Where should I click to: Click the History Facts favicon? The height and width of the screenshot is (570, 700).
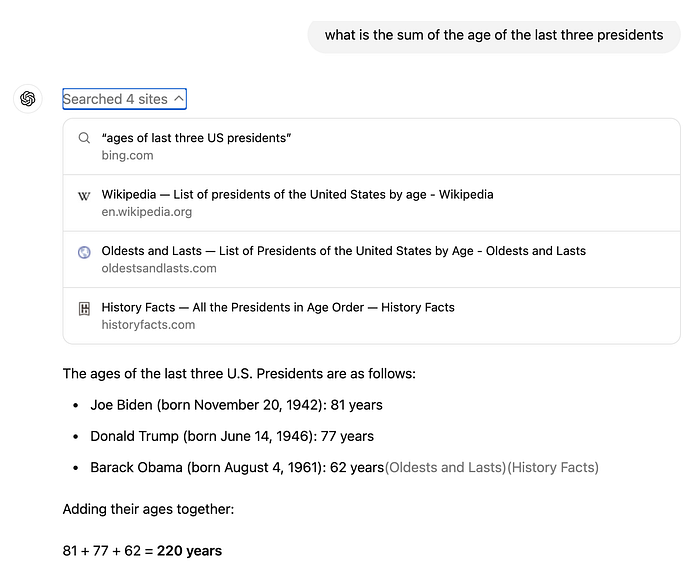coord(84,308)
